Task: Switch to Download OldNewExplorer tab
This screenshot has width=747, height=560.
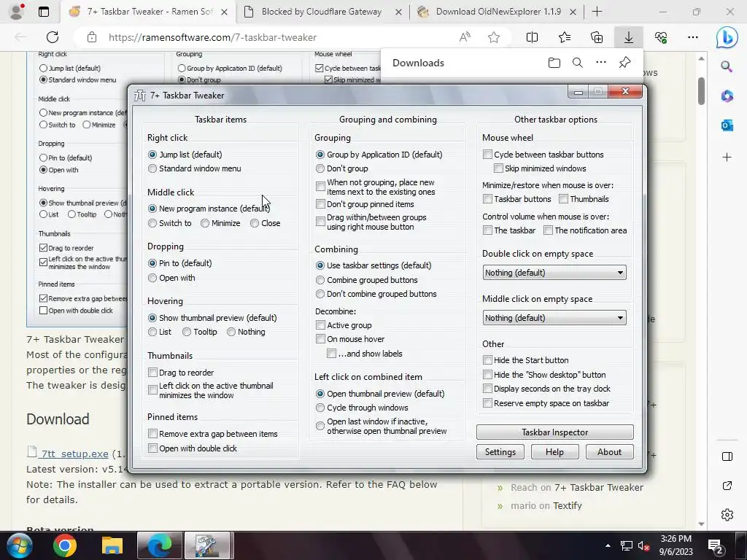Action: tap(495, 12)
